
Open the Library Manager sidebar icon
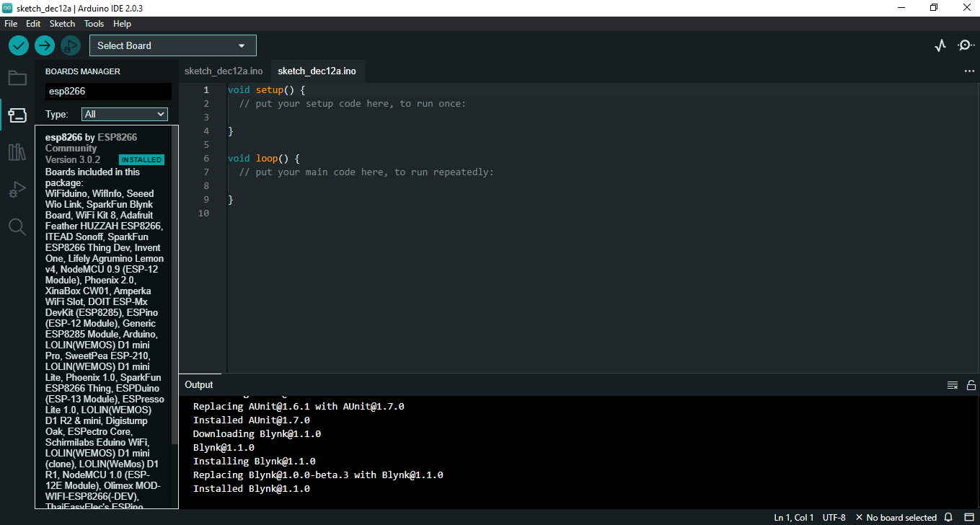coord(17,152)
